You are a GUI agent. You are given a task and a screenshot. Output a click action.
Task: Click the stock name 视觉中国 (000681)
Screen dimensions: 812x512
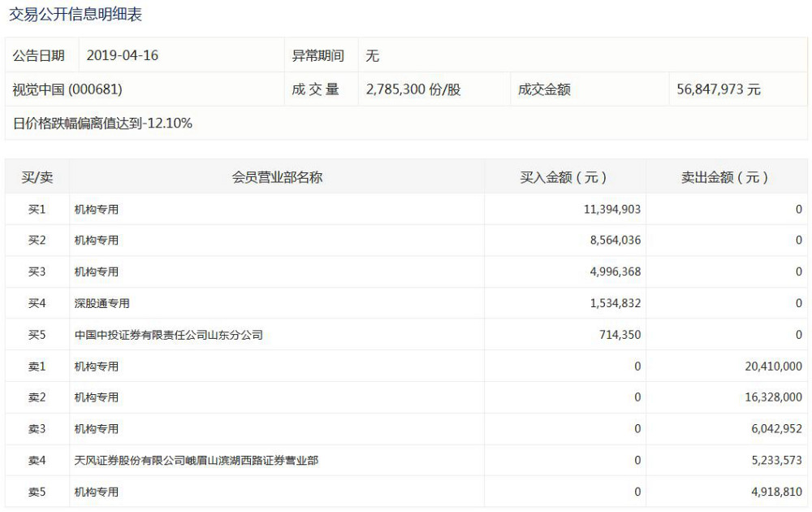point(67,89)
